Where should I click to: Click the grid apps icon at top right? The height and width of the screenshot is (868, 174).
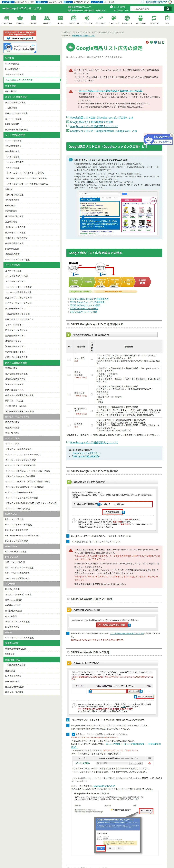point(142,2)
